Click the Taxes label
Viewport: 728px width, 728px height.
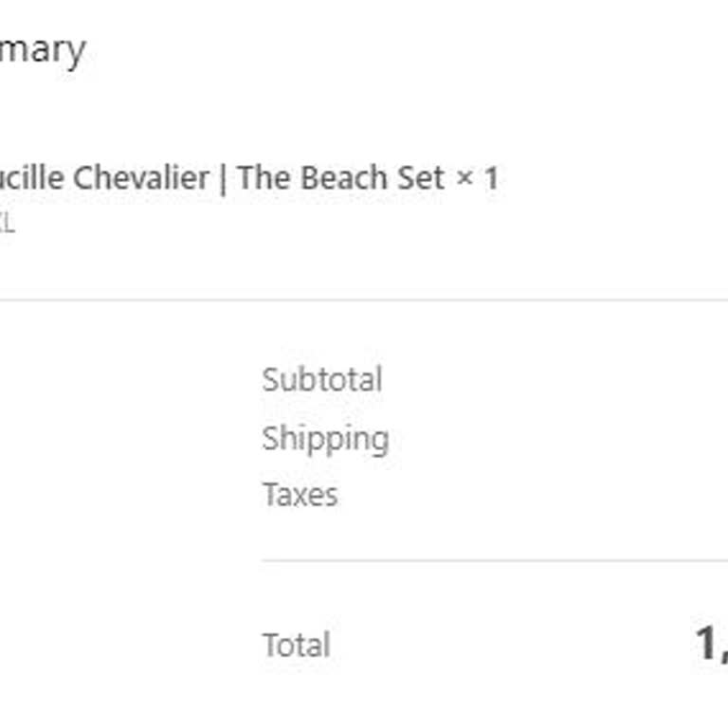click(x=300, y=494)
